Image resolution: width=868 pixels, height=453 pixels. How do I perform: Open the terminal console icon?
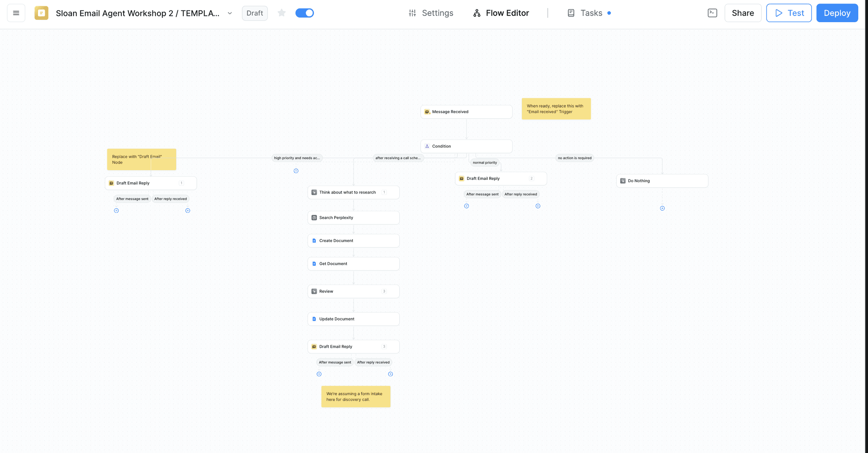point(712,13)
